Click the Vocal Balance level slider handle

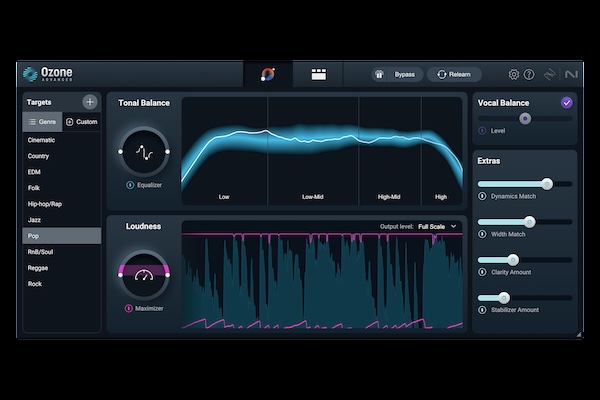tap(525, 119)
